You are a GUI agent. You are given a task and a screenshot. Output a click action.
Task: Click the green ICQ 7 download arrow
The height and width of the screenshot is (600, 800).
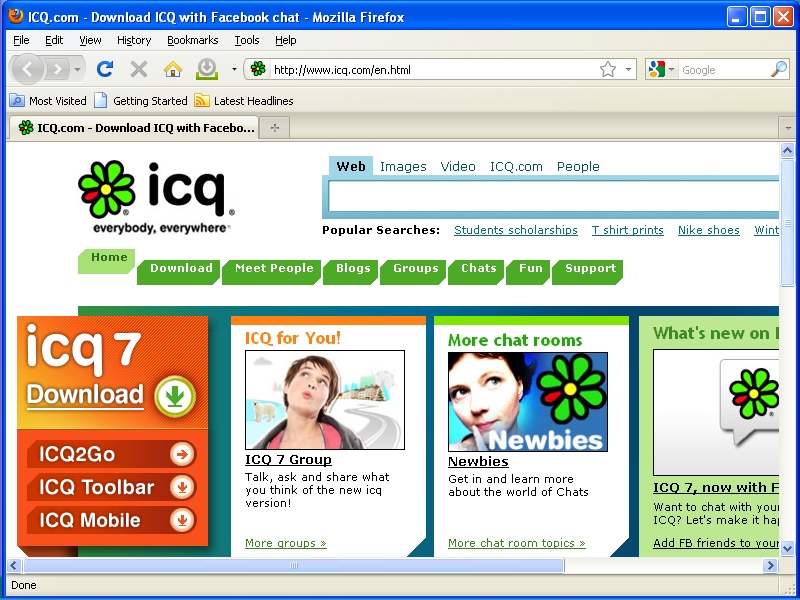coord(175,396)
